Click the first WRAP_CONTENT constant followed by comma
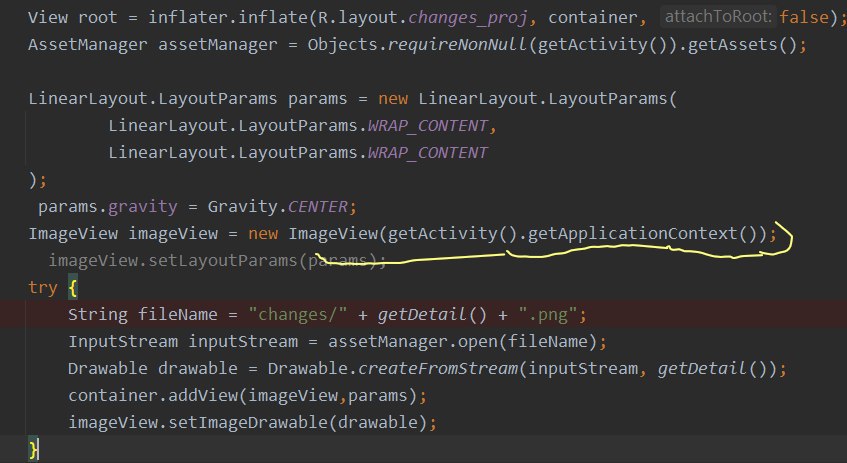 tap(428, 126)
